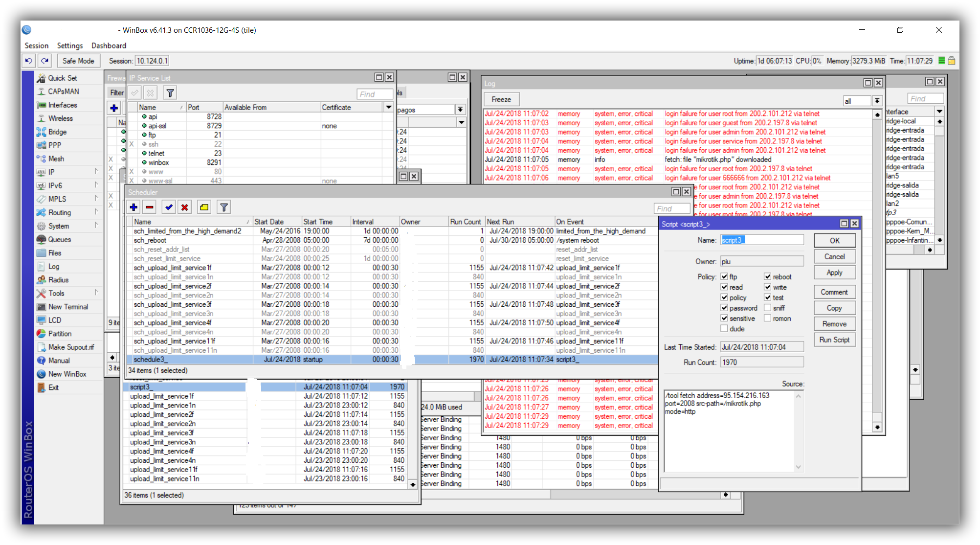Image resolution: width=980 pixels, height=545 pixels.
Task: Click the funnel filter icon in Scheduler toolbar
Action: point(223,207)
